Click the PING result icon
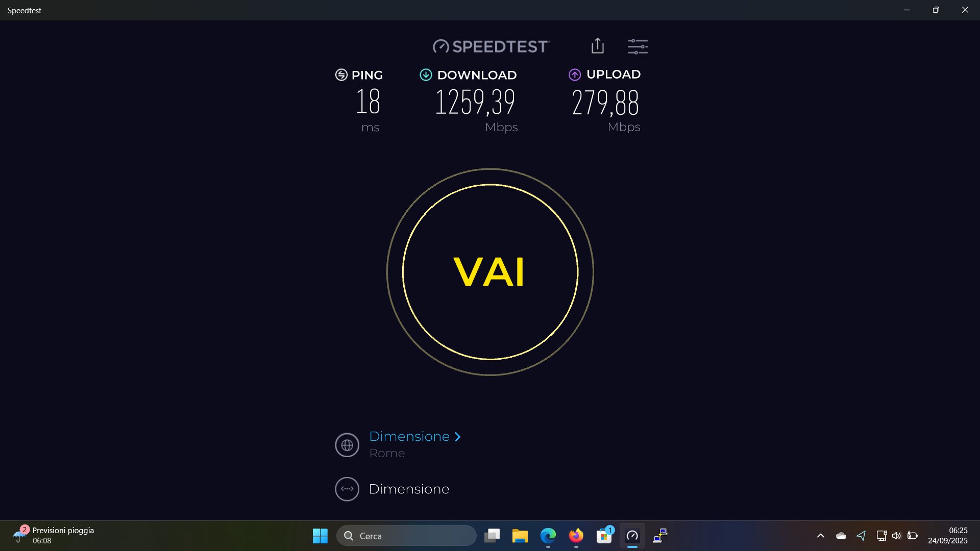 pyautogui.click(x=341, y=75)
